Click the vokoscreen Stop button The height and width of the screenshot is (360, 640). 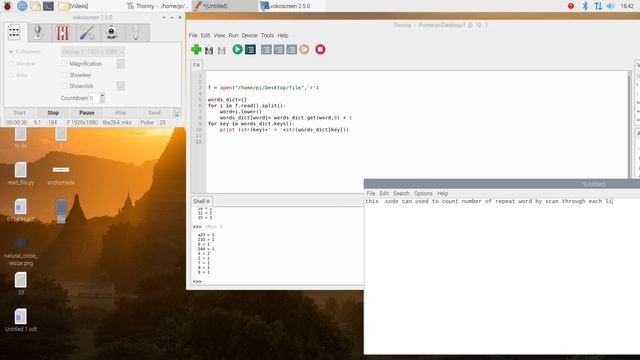[53, 113]
